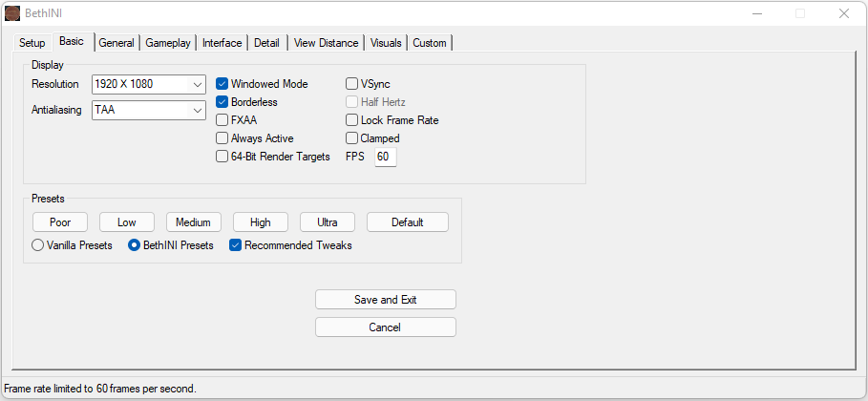
Task: Open the Resolution dropdown
Action: [149, 84]
